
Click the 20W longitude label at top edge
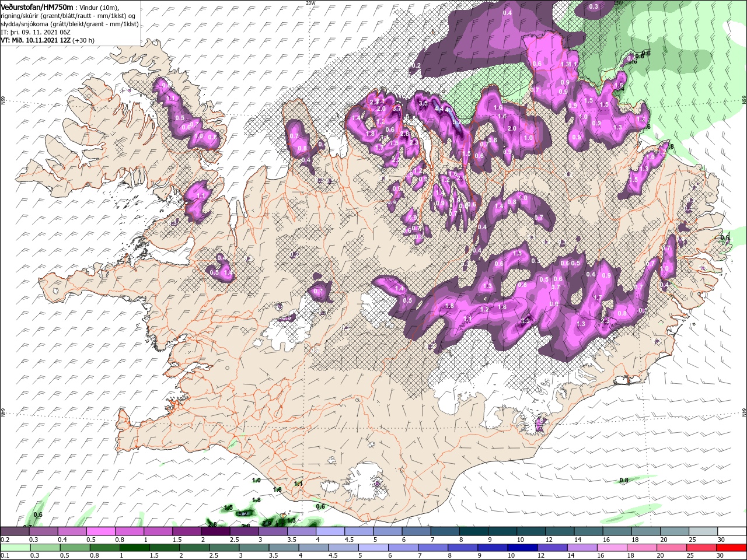(x=310, y=3)
